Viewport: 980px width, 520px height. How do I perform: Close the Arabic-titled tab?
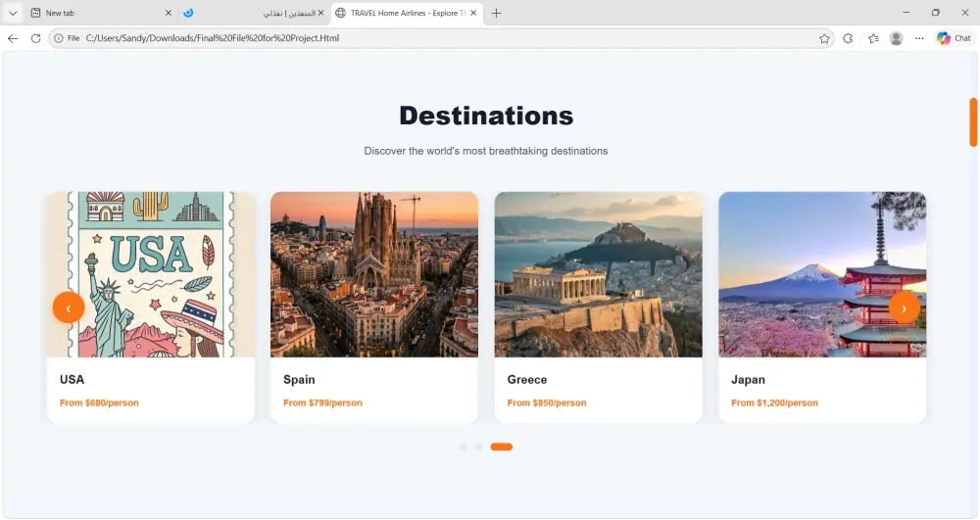320,13
